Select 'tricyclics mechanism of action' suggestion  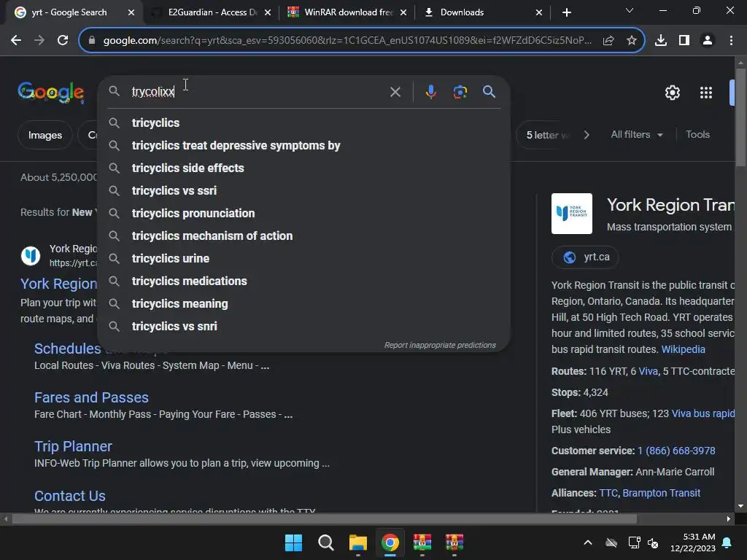(x=304, y=236)
